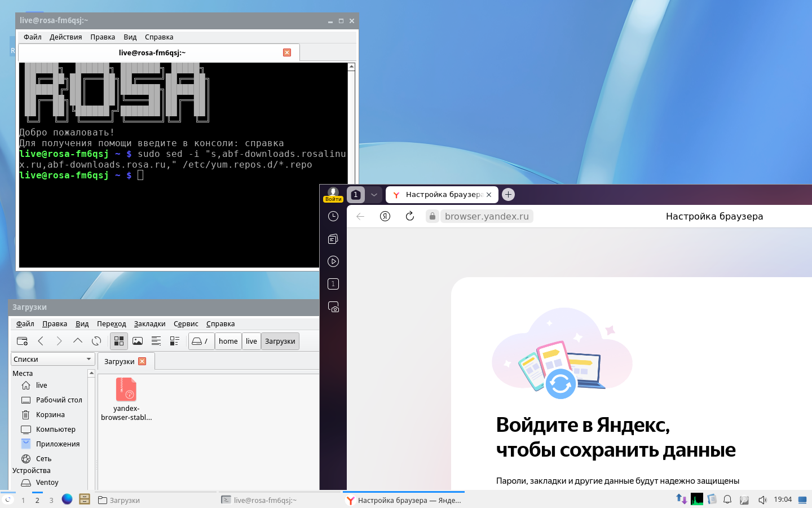Screen dimensions: 812x508
Task: Open the volume control in tray
Action: coord(762,500)
